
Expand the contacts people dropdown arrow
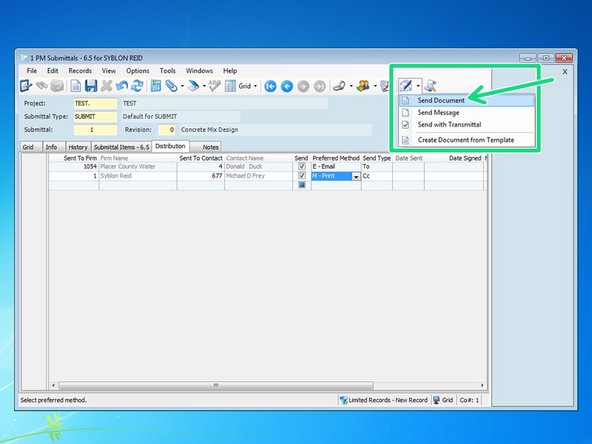(x=375, y=86)
